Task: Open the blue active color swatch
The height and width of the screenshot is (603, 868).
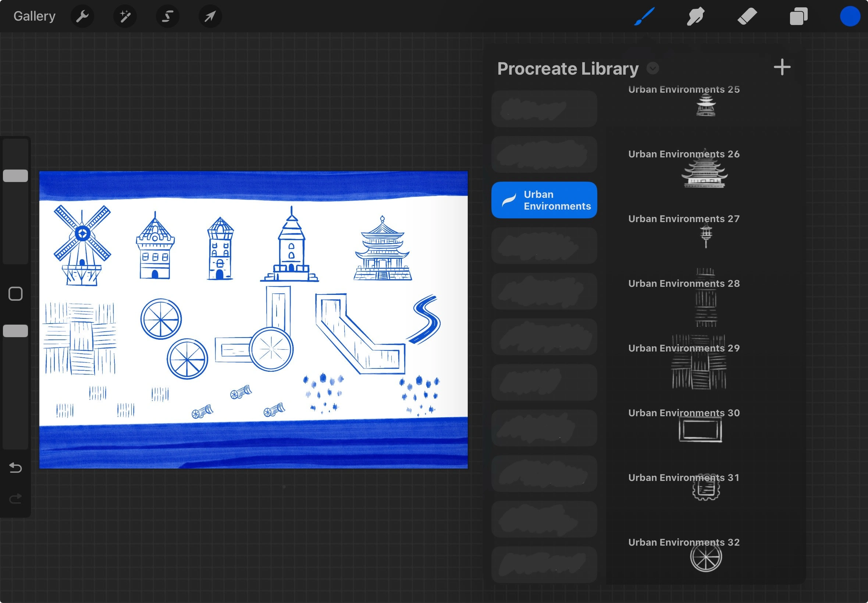Action: [x=850, y=16]
